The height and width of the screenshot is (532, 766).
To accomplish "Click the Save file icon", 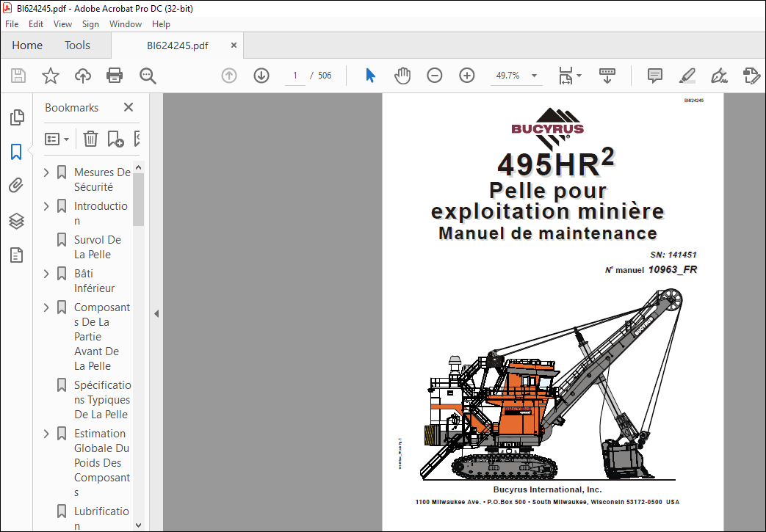I will coord(18,76).
